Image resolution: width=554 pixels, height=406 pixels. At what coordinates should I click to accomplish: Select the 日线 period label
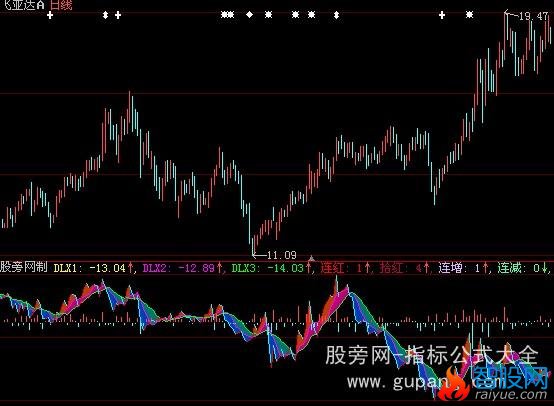(61, 5)
